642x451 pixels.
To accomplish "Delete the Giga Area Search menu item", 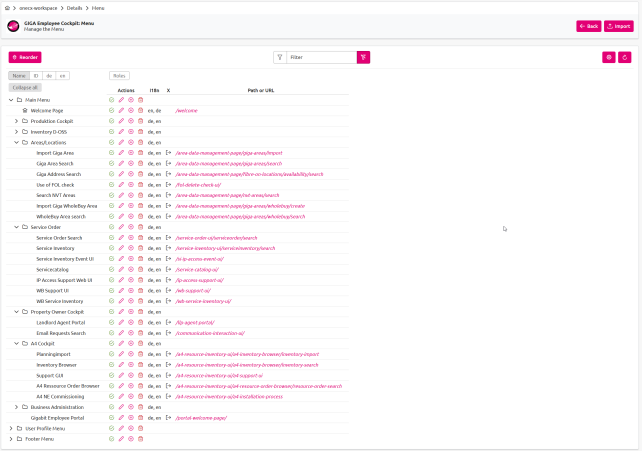I will [x=141, y=163].
